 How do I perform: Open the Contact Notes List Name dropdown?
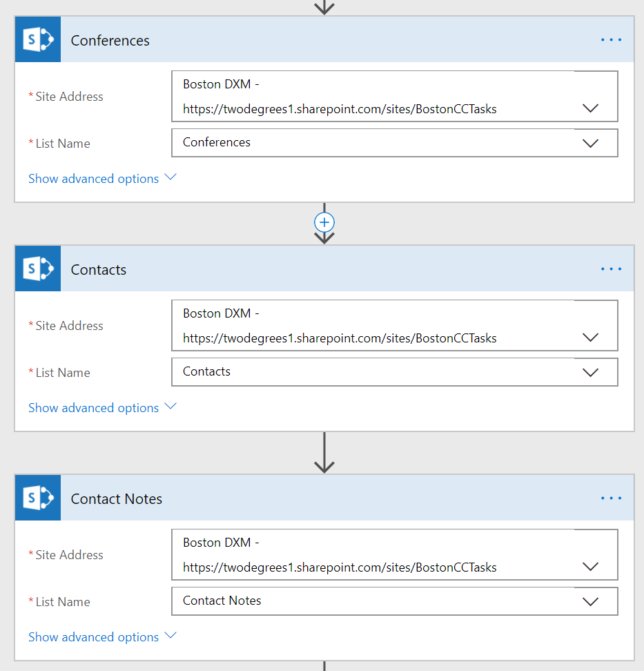(590, 601)
